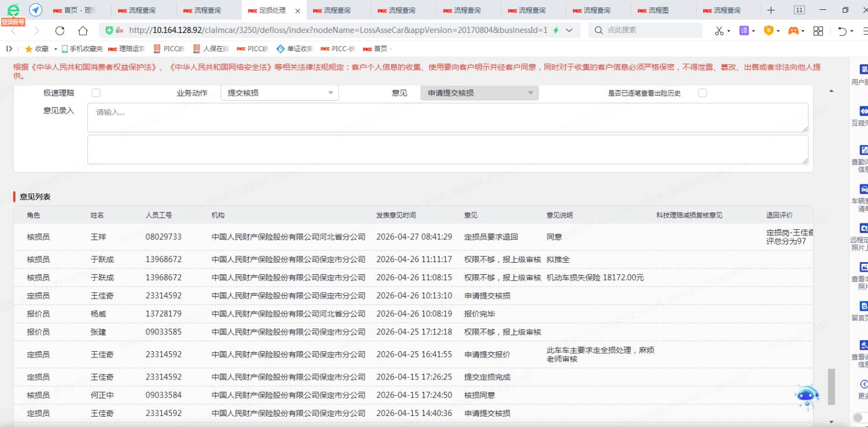
Task: Open the 留言 sidebar icon
Action: [863, 305]
